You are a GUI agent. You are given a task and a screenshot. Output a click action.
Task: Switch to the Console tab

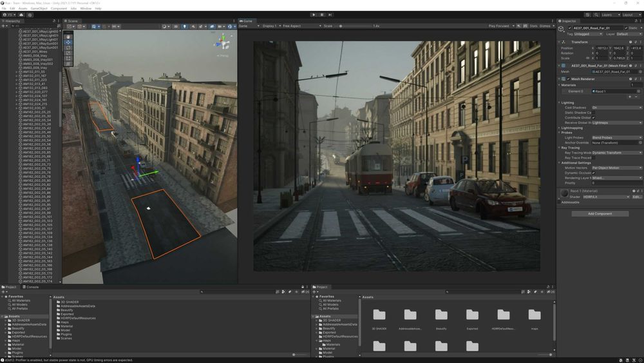(x=32, y=287)
